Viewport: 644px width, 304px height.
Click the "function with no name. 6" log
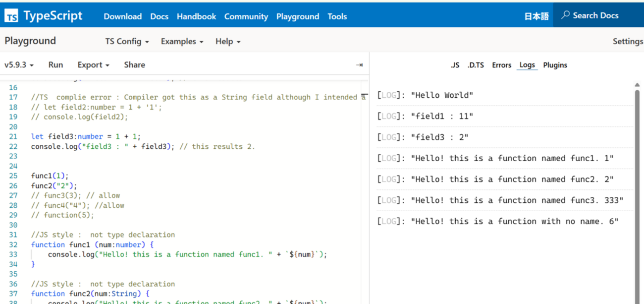pos(505,221)
